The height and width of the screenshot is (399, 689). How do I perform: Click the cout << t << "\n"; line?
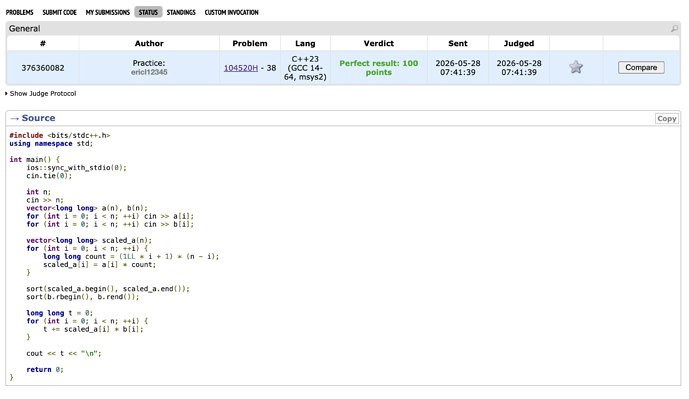(x=64, y=353)
